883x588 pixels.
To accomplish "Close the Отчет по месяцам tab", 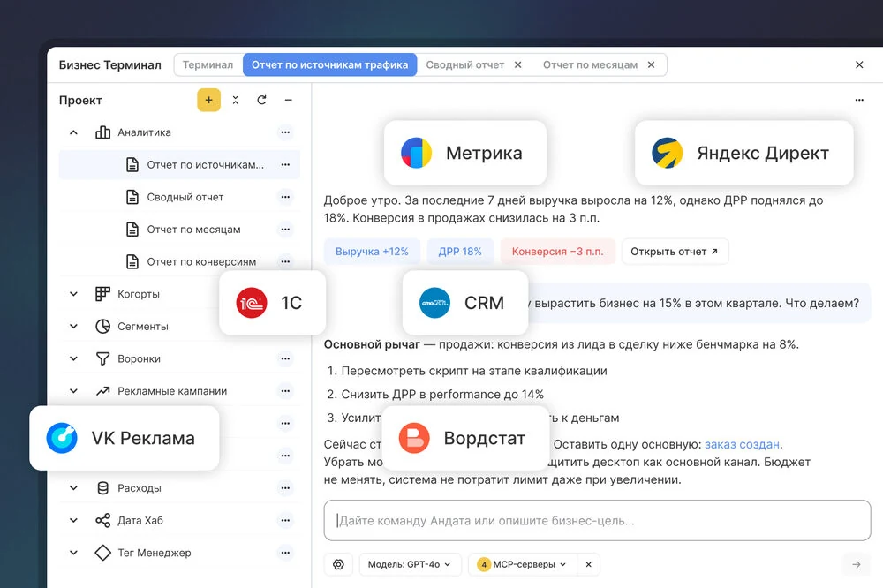I will click(x=652, y=64).
